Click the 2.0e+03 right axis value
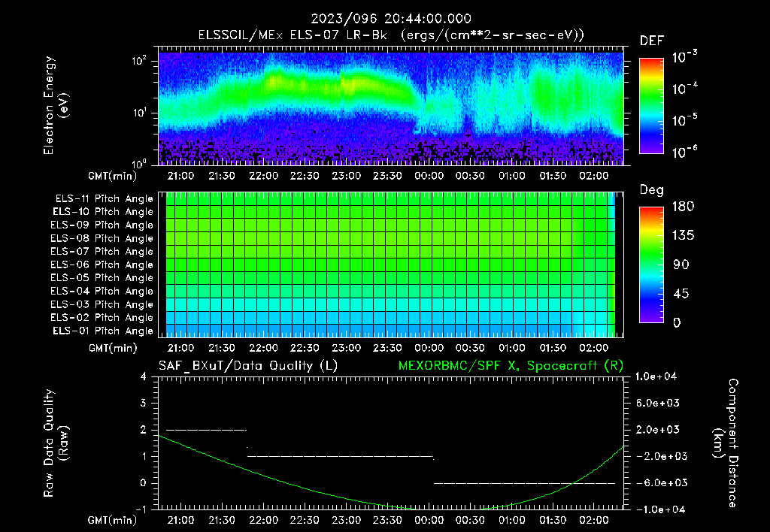Viewport: 770px width, 532px height. 658,430
